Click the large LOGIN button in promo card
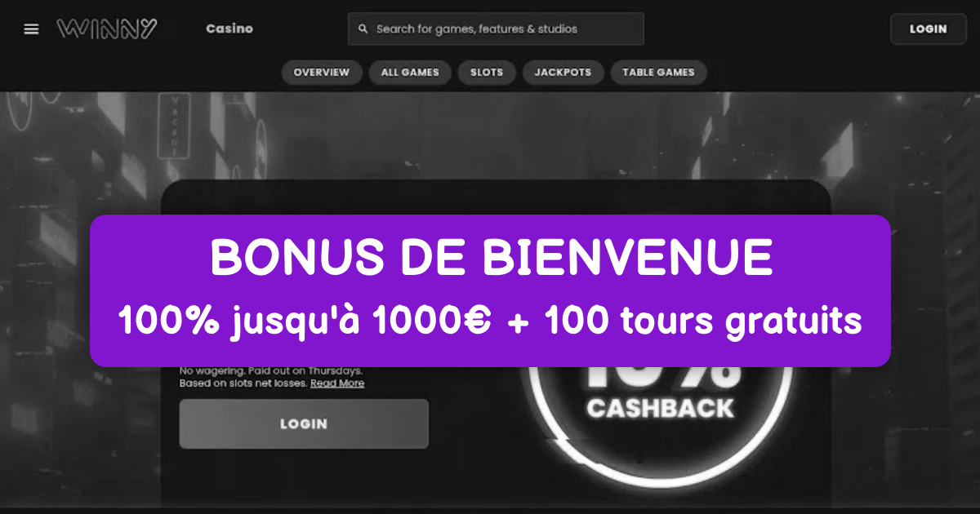Image resolution: width=980 pixels, height=514 pixels. click(x=304, y=424)
